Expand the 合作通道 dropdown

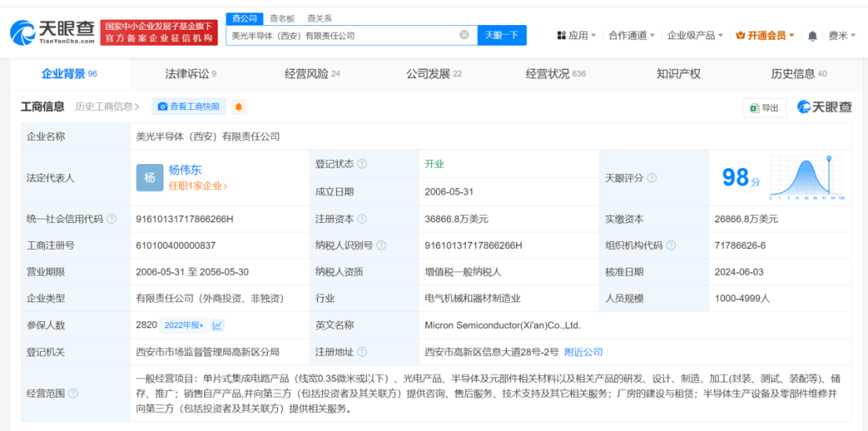(x=632, y=35)
